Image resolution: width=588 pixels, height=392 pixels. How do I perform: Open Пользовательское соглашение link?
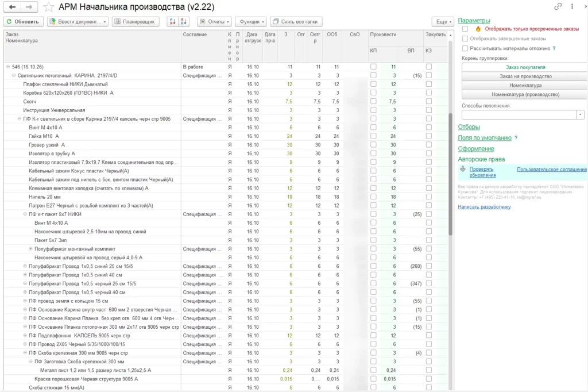coord(552,170)
